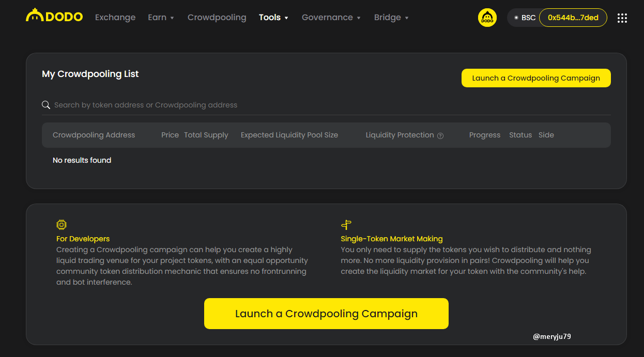Click the Crowdpooling Address column header
Screen dimensions: 644x357
94,135
